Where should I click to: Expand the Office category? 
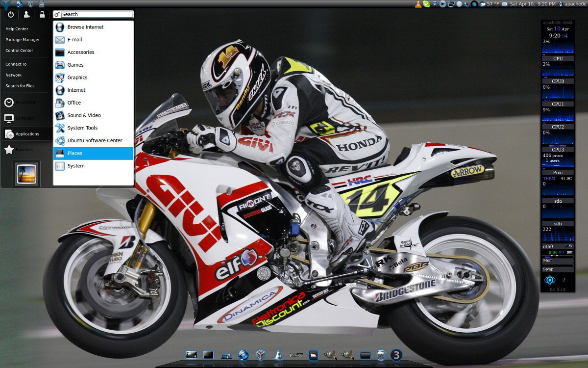coord(93,103)
